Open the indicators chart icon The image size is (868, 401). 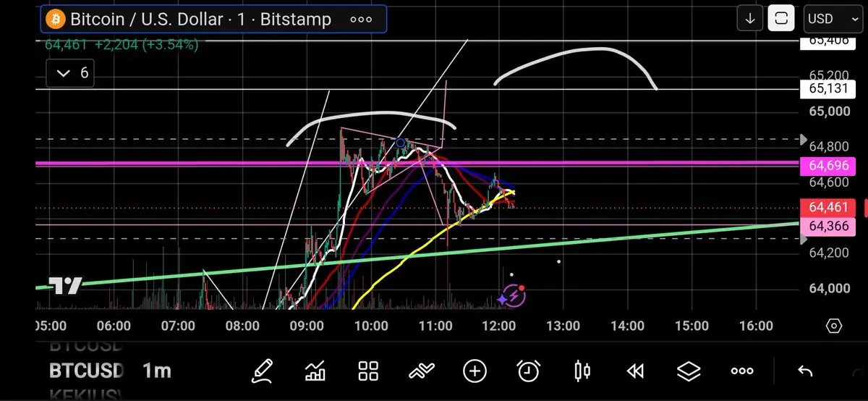pyautogui.click(x=315, y=371)
